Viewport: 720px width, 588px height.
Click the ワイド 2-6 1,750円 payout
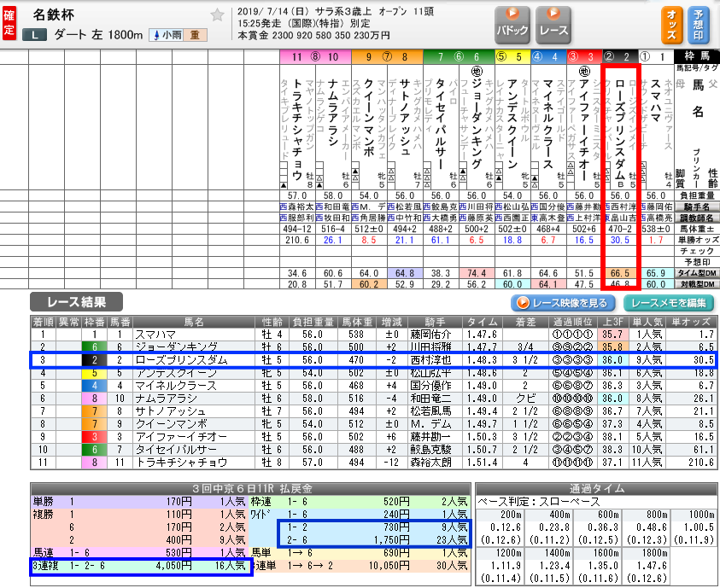377,540
